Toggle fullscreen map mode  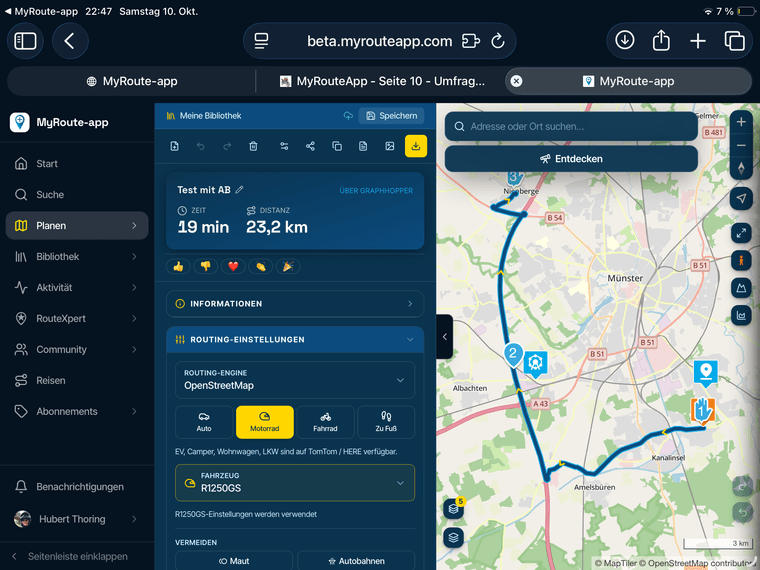[741, 234]
